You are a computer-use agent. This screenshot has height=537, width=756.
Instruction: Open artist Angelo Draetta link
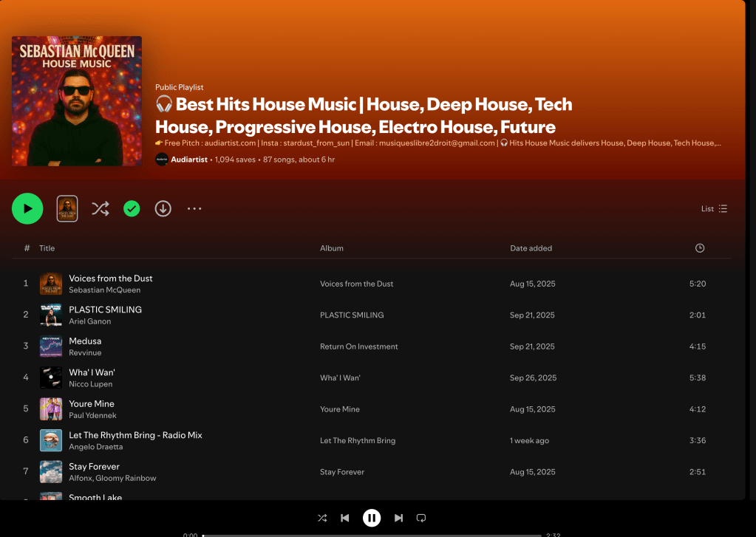coord(95,447)
